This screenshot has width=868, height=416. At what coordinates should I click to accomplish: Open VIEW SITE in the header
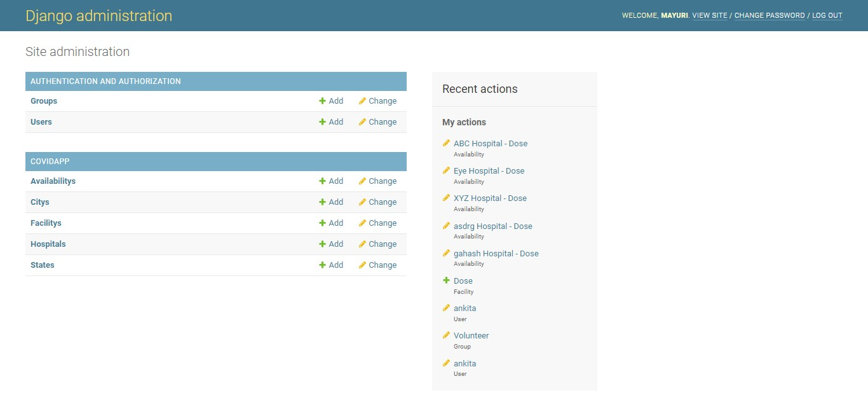pos(710,15)
